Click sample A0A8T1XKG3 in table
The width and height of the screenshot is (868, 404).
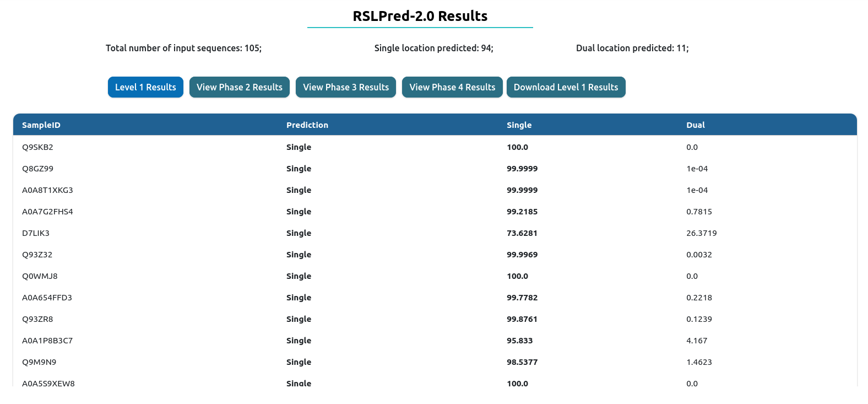tap(47, 190)
